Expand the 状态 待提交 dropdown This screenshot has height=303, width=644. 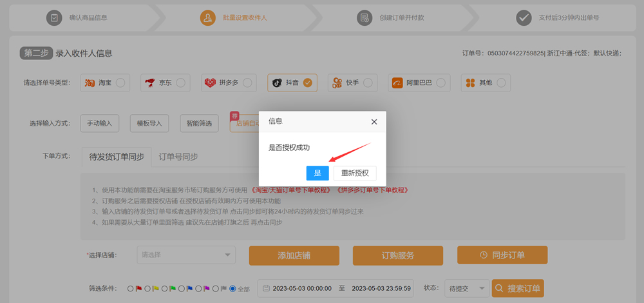(x=464, y=288)
